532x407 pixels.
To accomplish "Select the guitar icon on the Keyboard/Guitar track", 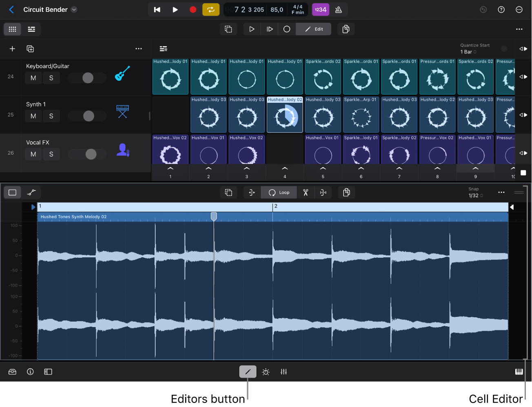I will (x=122, y=76).
